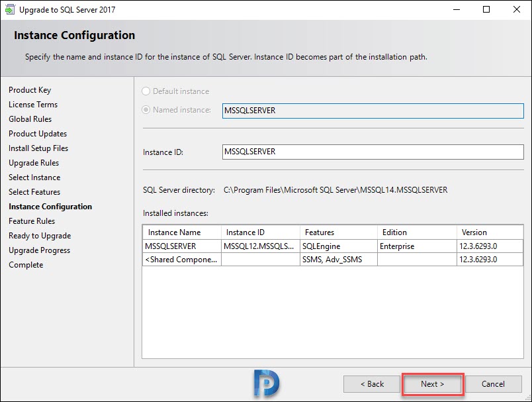The width and height of the screenshot is (532, 402).
Task: Open the Feature Rules step
Action: click(x=32, y=221)
